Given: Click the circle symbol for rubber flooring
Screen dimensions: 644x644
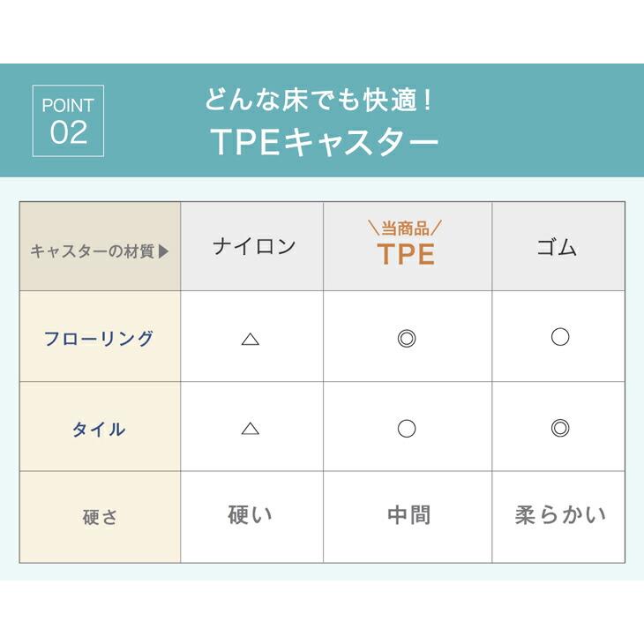Looking at the screenshot, I should click(560, 337).
